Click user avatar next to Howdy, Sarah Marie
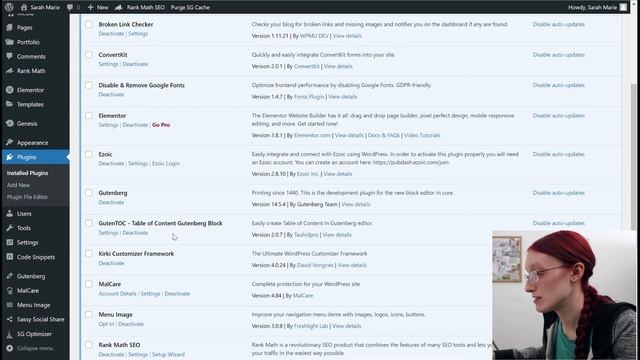Viewport: 640px width, 360px height. (x=623, y=7)
